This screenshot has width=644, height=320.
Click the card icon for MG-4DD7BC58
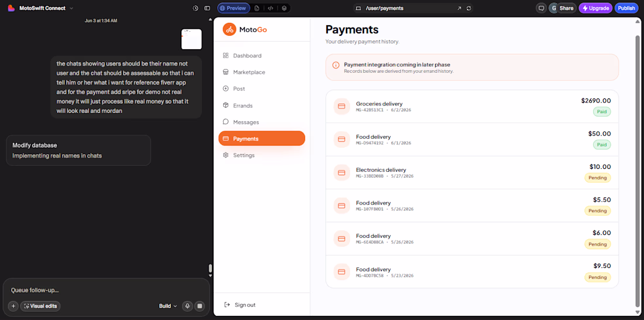(x=341, y=272)
